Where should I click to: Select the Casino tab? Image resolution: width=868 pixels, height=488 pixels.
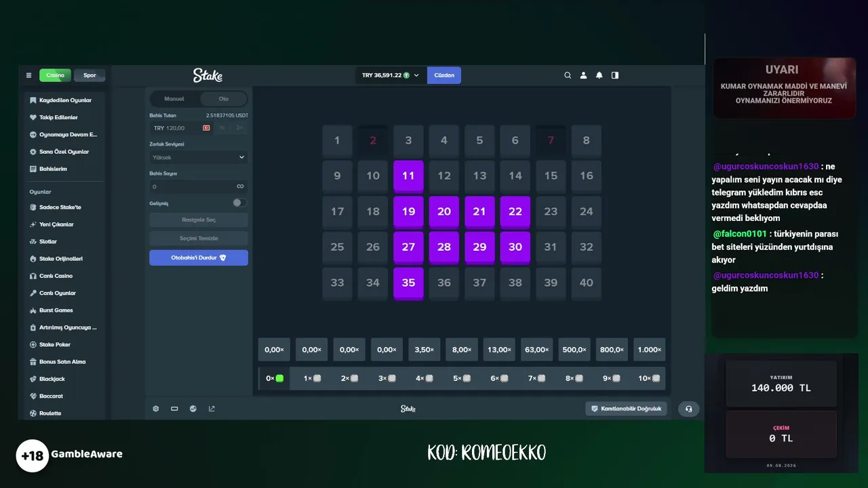click(55, 75)
